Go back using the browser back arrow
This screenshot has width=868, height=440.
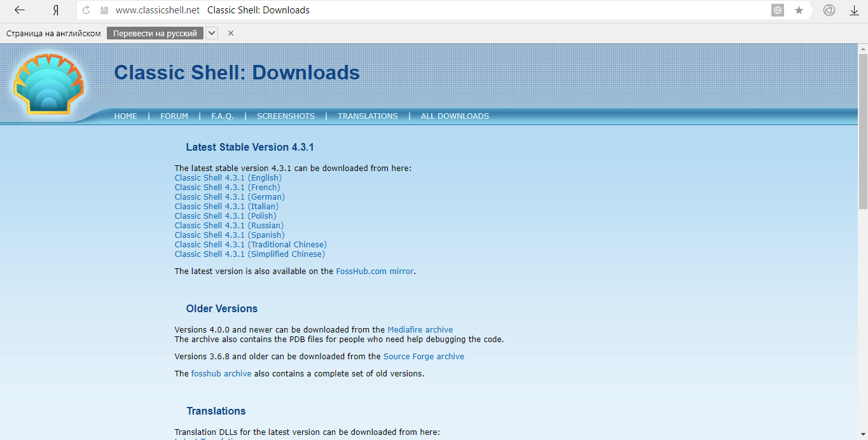coord(20,10)
